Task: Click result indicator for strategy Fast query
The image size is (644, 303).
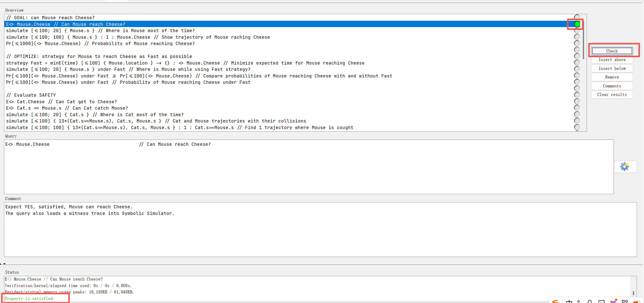Action: [577, 63]
